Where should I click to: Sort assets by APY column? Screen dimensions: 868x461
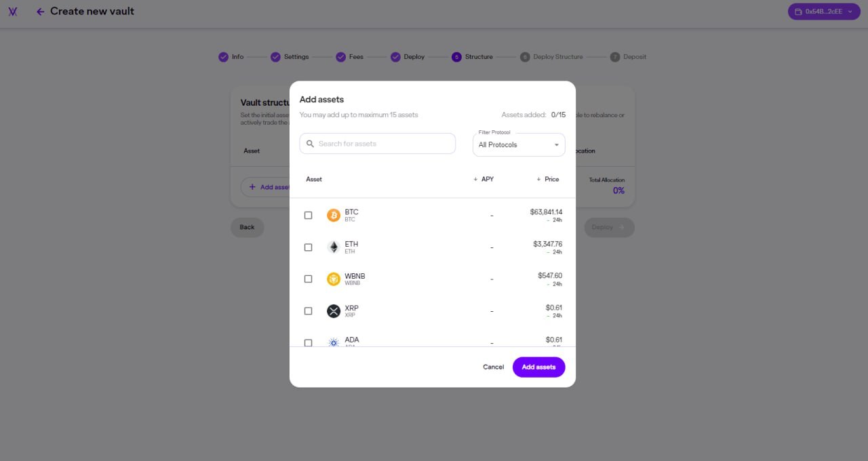point(484,179)
